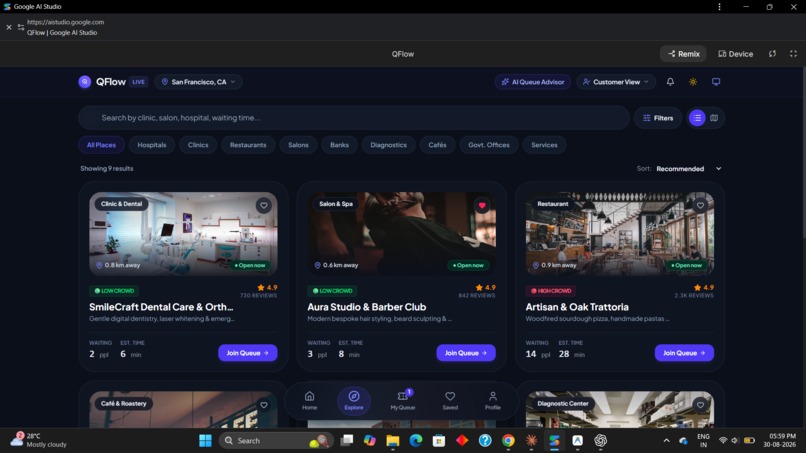Open Microsoft Edge from taskbar

(x=416, y=441)
